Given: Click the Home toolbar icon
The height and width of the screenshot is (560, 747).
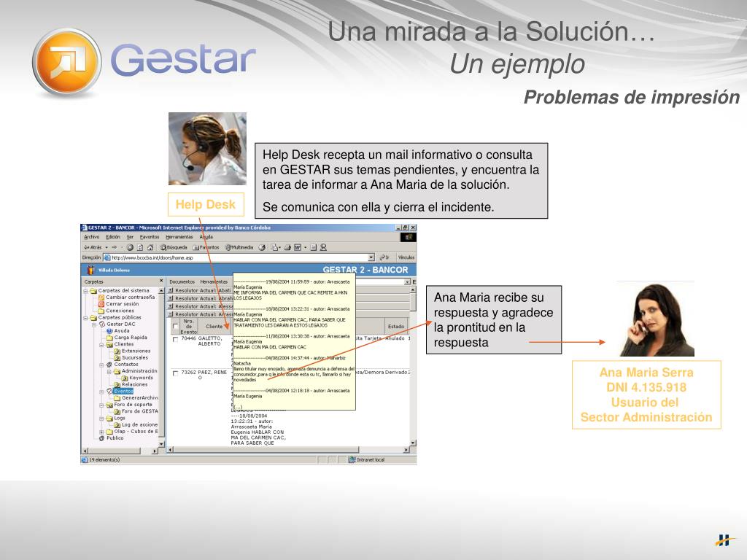Looking at the screenshot, I should (x=150, y=247).
